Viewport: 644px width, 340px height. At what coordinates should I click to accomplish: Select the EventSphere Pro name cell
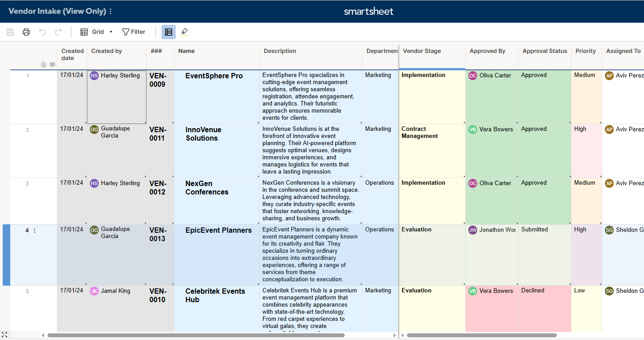(x=217, y=97)
